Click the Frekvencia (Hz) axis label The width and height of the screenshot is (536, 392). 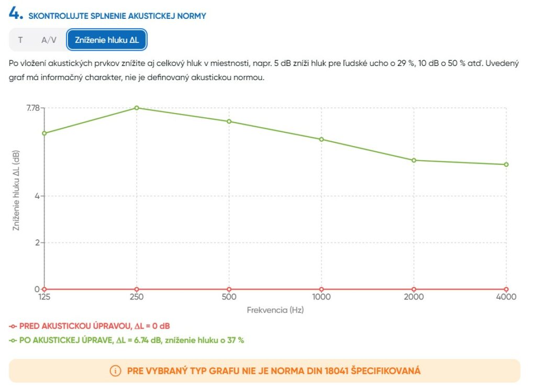(275, 310)
